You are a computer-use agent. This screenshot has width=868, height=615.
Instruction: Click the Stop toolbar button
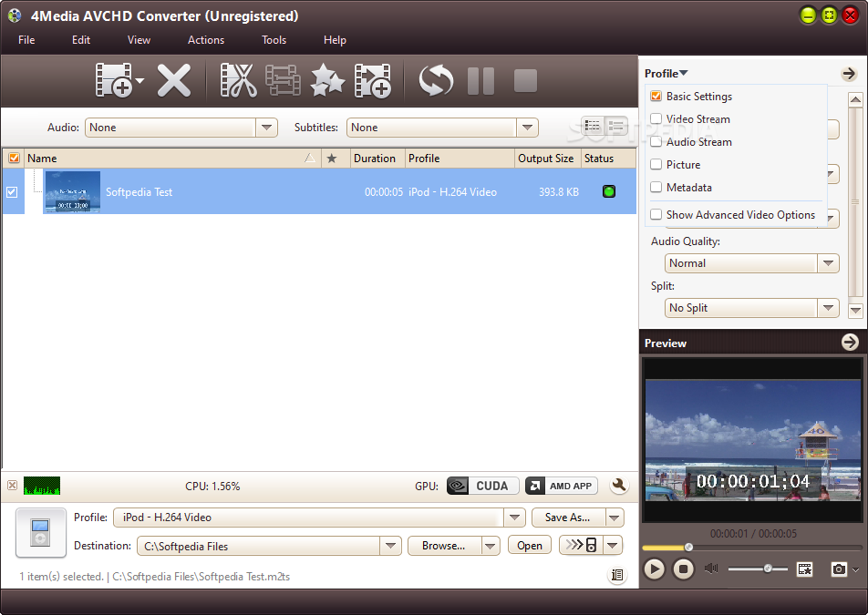(x=525, y=81)
